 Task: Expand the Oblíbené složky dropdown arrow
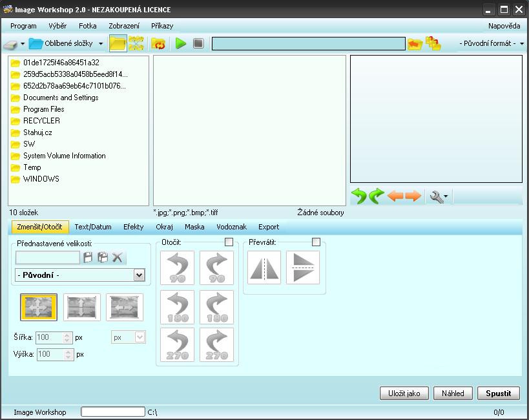[101, 44]
